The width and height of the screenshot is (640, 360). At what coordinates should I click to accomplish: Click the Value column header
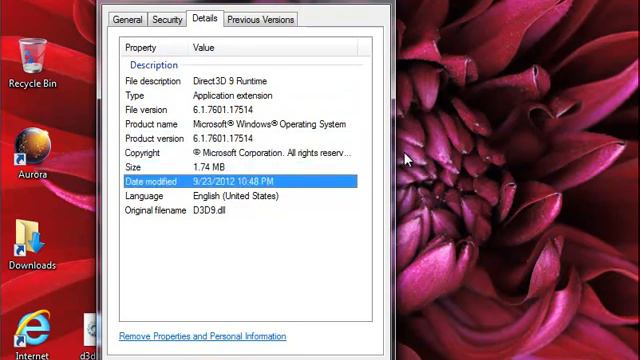point(273,48)
